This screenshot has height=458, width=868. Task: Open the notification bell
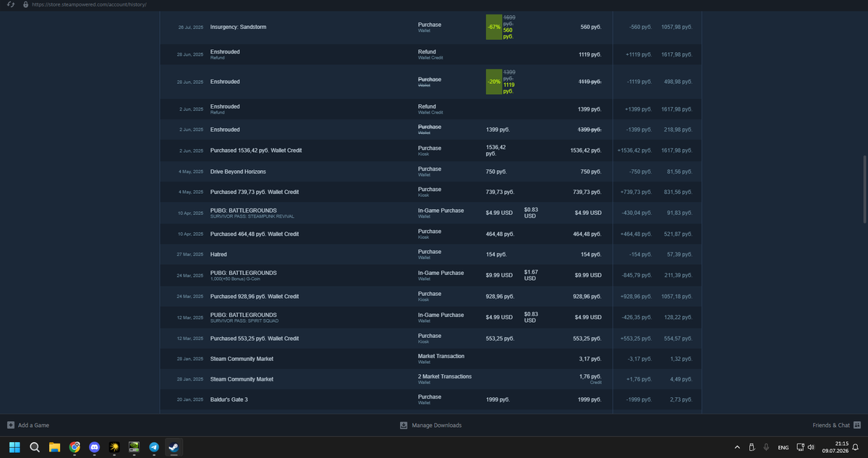point(856,446)
